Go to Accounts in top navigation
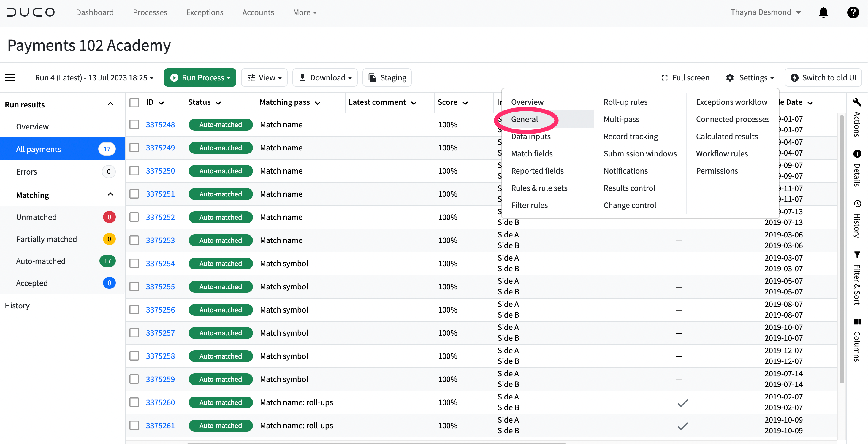 click(258, 12)
